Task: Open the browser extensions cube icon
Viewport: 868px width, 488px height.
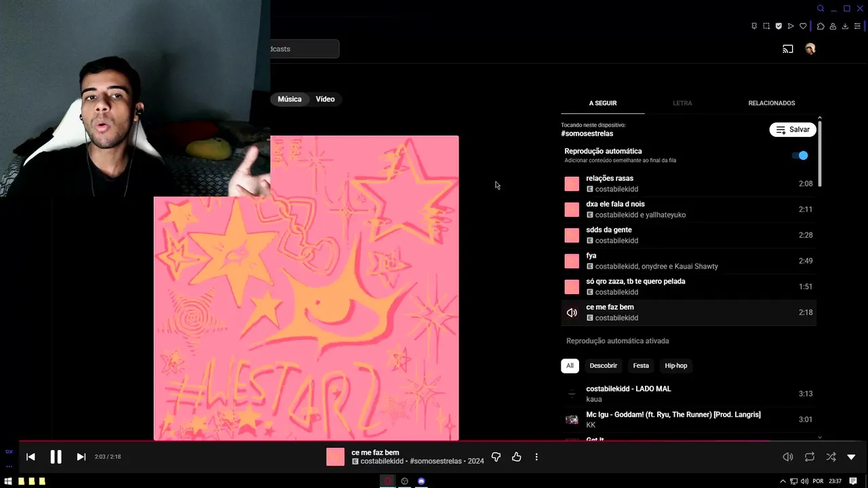Action: pyautogui.click(x=821, y=26)
